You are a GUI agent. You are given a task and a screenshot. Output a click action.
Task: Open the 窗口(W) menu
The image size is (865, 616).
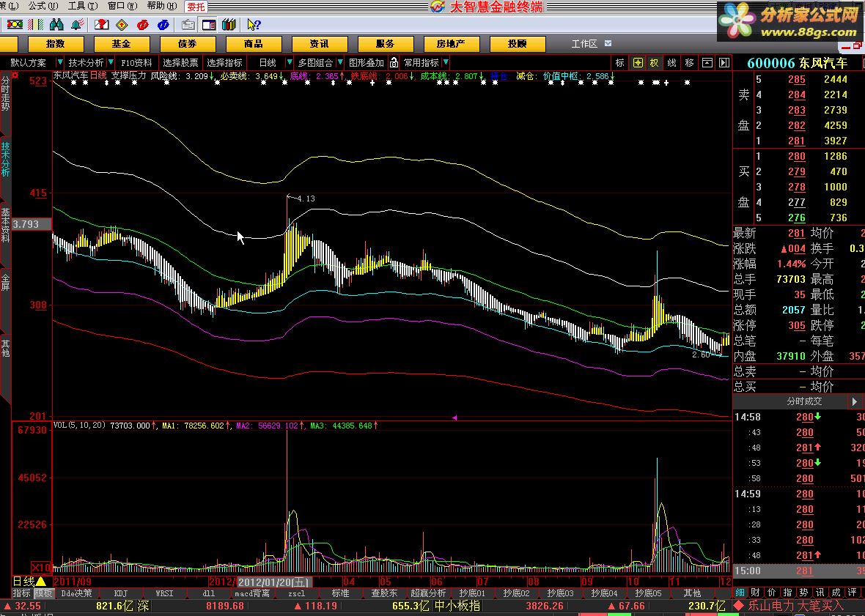[122, 6]
